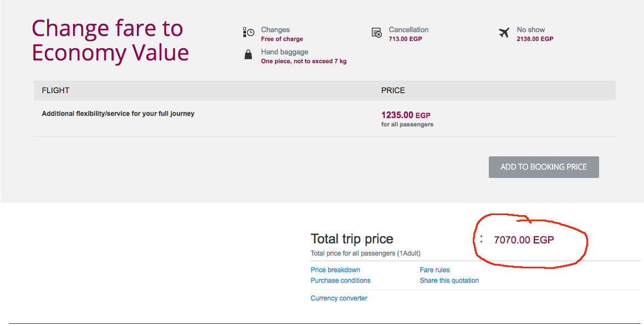The image size is (644, 326).
Task: Open the Price breakdown link
Action: (x=335, y=269)
